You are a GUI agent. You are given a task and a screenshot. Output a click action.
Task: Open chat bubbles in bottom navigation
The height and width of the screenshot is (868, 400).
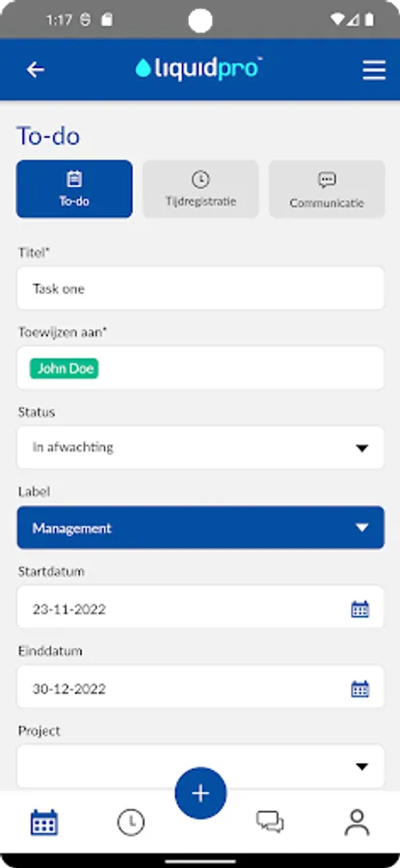270,822
